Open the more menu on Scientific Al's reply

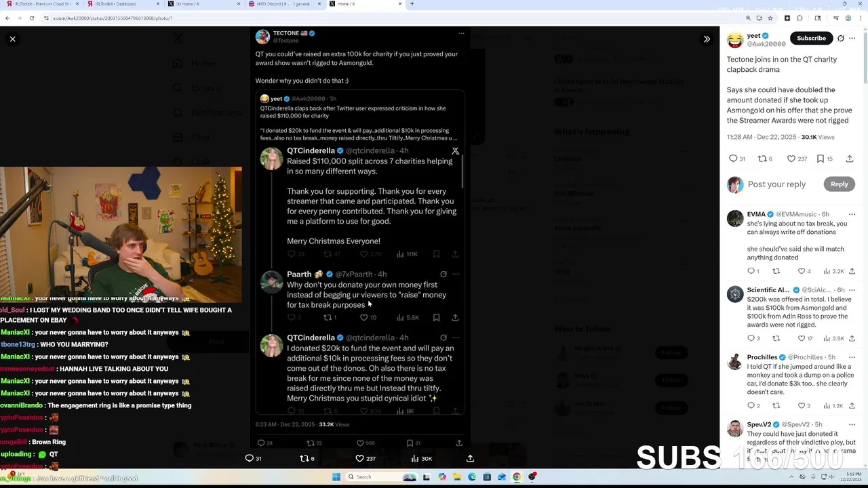click(852, 290)
